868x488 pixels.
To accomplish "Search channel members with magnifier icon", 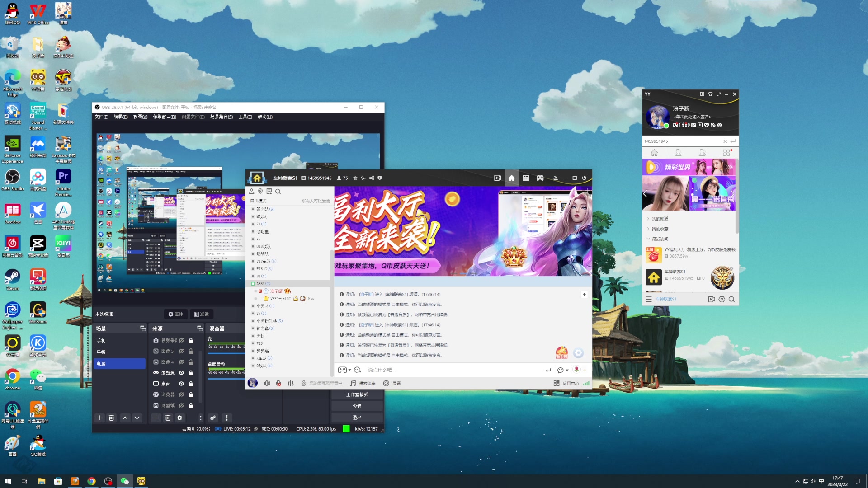I will (x=278, y=192).
